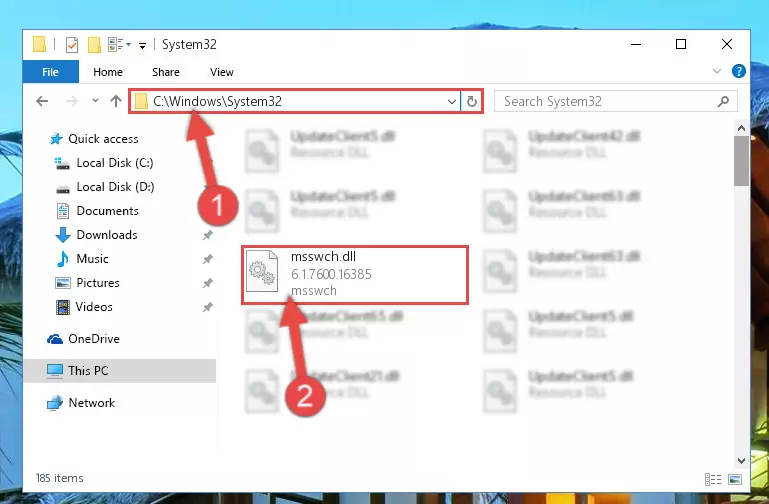This screenshot has width=769, height=504.
Task: Refresh the System32 folder
Action: coord(471,101)
